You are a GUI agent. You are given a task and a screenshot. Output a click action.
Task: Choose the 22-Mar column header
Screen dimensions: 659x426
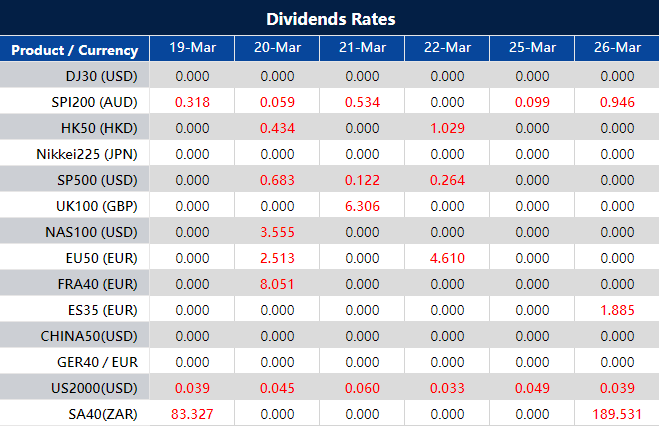(447, 49)
